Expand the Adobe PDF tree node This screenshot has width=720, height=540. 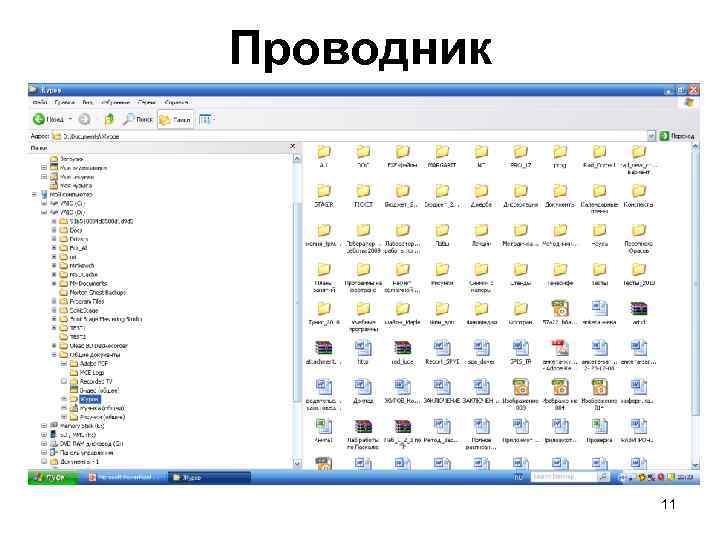(x=64, y=363)
